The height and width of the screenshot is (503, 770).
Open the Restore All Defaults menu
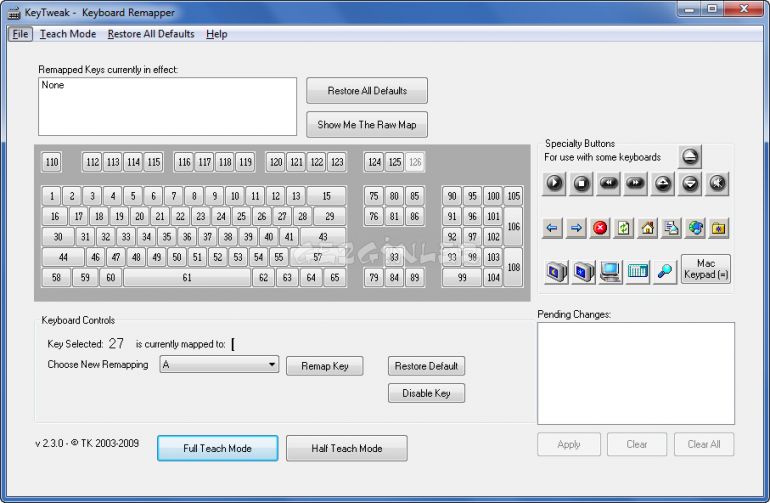(x=151, y=34)
